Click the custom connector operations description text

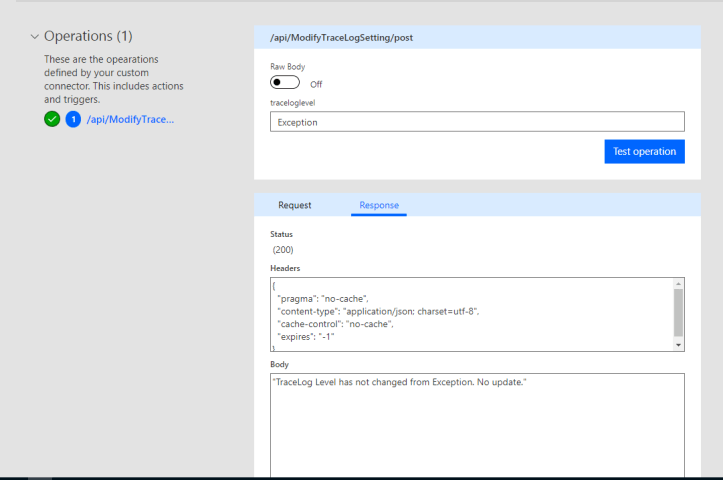point(114,79)
